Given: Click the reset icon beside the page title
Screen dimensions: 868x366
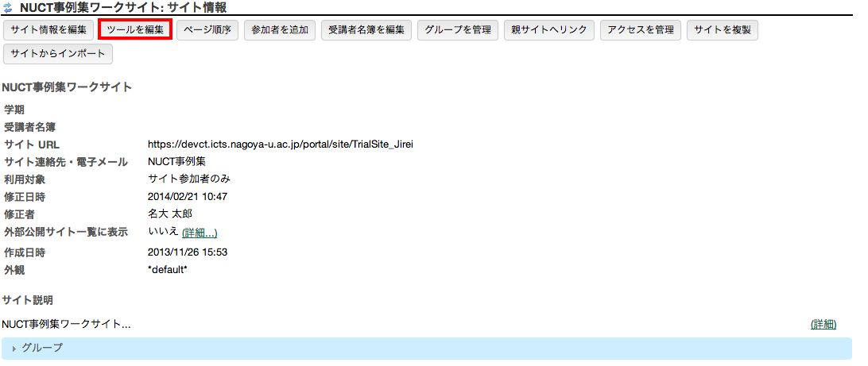Looking at the screenshot, I should point(9,8).
